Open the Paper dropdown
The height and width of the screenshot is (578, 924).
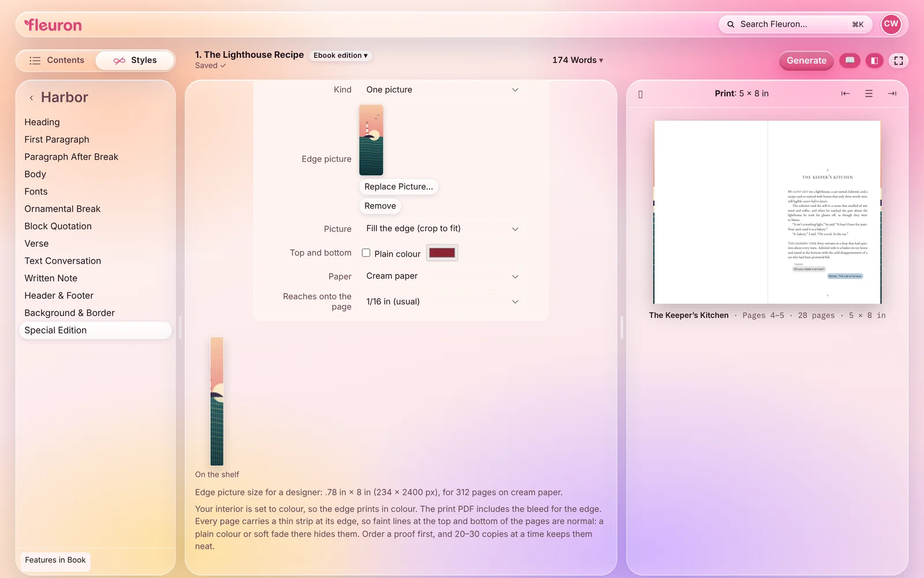click(x=442, y=276)
